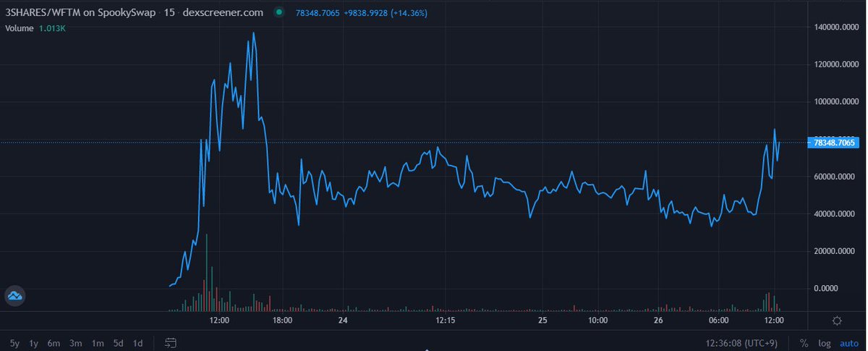The height and width of the screenshot is (351, 868).
Task: Click the 24 date axis label
Action: [x=343, y=321]
